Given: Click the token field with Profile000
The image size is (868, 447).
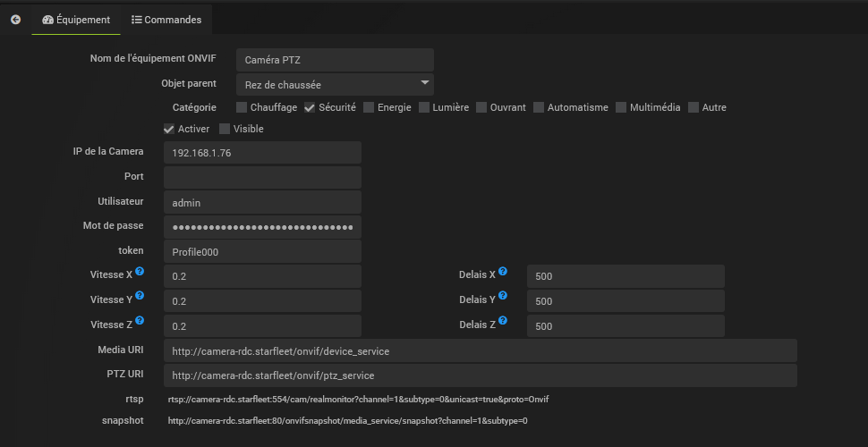Looking at the screenshot, I should (262, 252).
